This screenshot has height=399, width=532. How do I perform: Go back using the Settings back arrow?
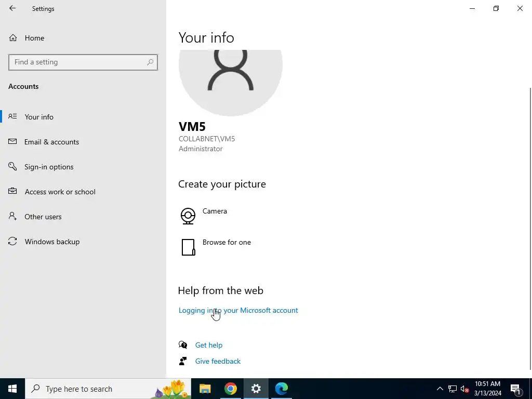tap(12, 8)
